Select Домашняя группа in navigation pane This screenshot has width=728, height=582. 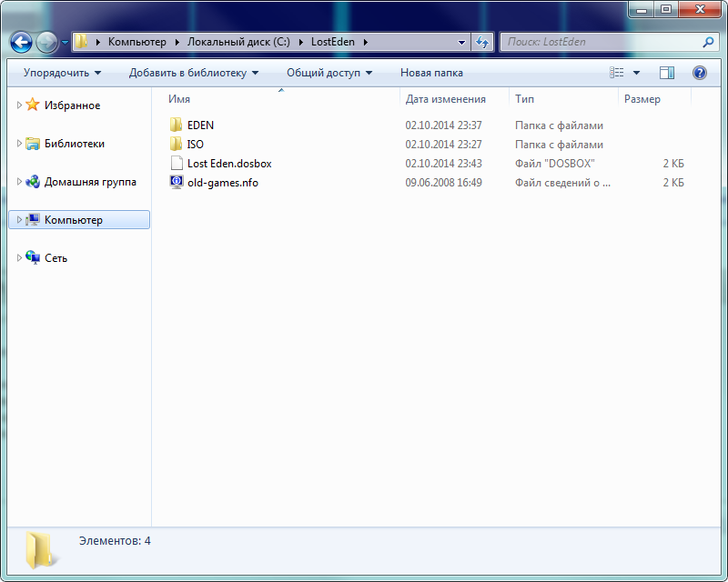[90, 182]
